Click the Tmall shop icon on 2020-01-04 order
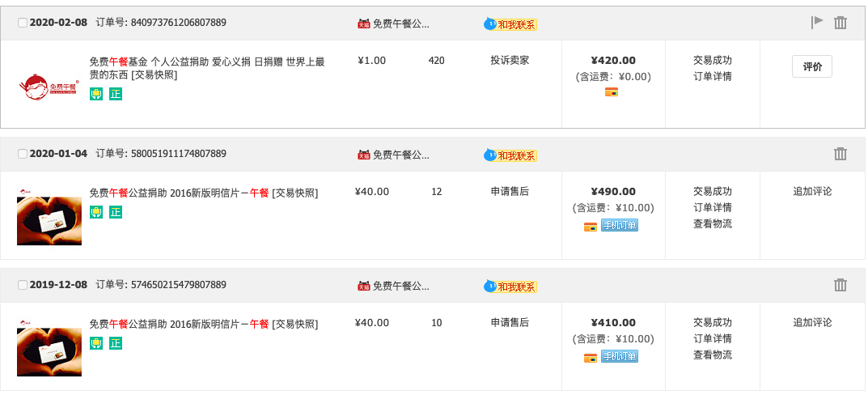868x395 pixels. (x=364, y=155)
